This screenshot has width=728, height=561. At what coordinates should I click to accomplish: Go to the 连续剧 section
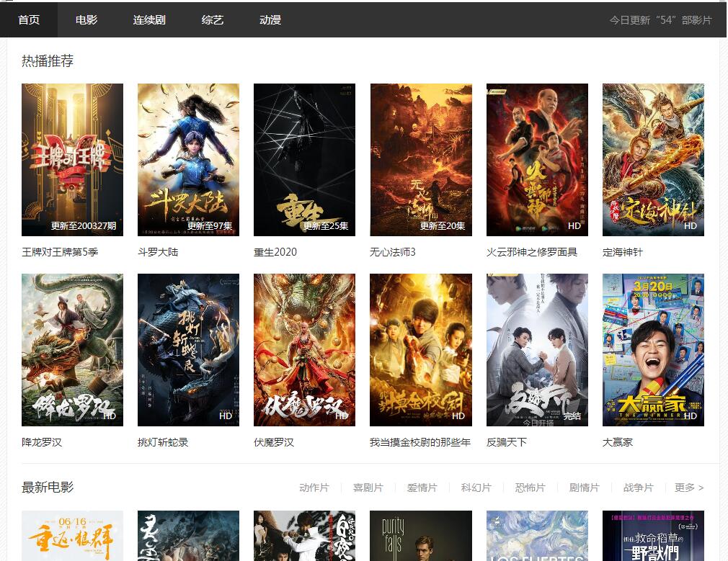pos(149,19)
